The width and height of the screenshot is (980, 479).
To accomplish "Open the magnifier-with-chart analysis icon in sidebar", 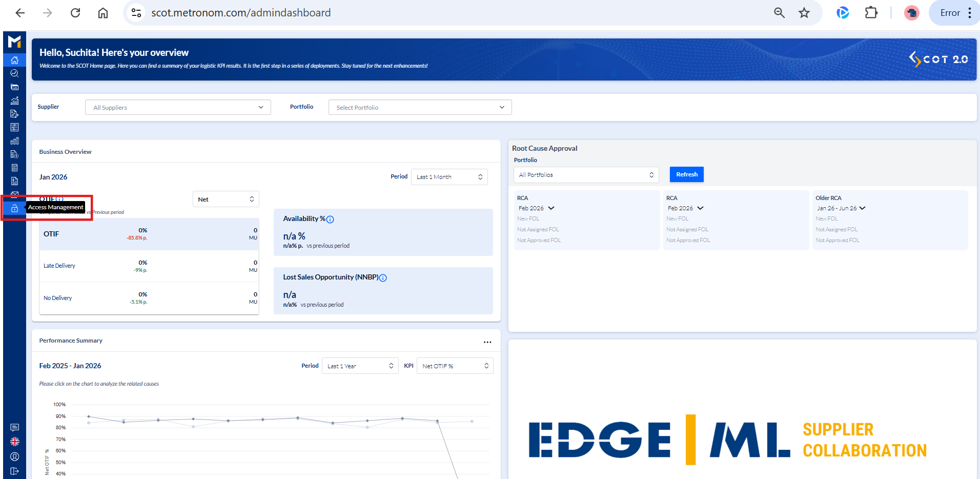I will tap(14, 73).
